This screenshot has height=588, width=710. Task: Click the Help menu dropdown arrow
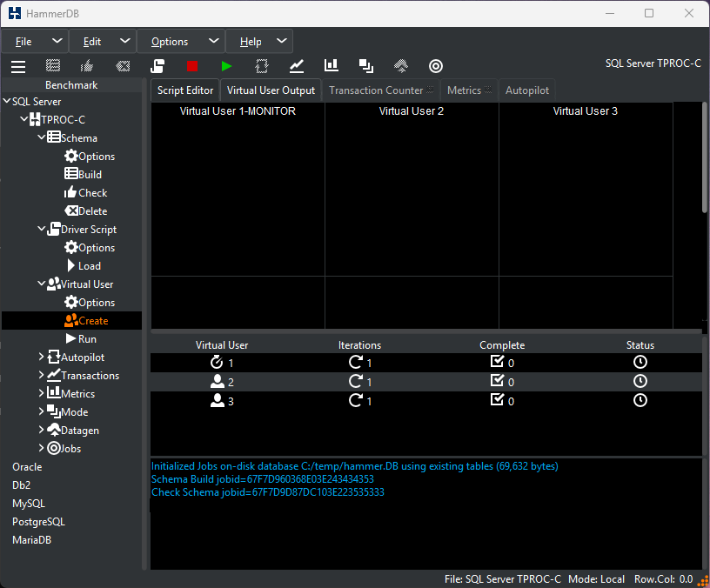click(282, 41)
